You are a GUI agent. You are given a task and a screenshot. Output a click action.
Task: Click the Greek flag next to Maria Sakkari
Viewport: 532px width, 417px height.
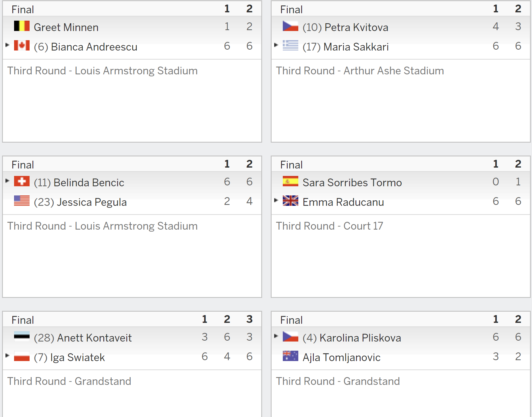(291, 45)
